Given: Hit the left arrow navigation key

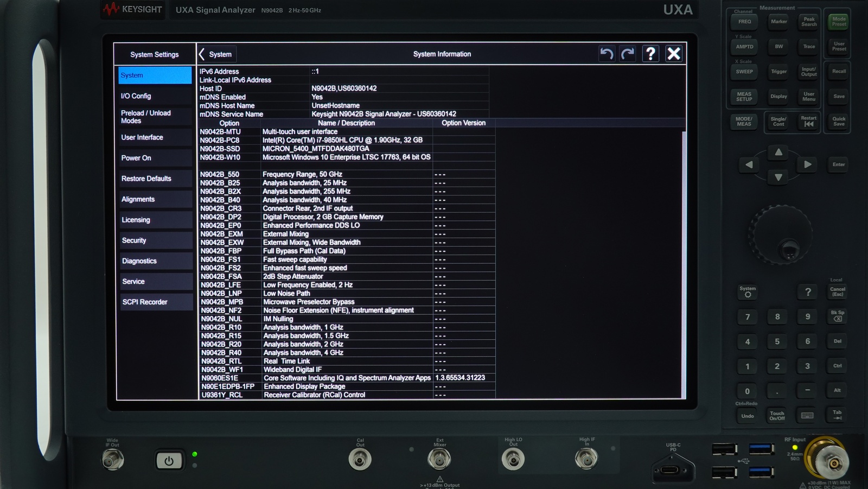Looking at the screenshot, I should pos(749,164).
